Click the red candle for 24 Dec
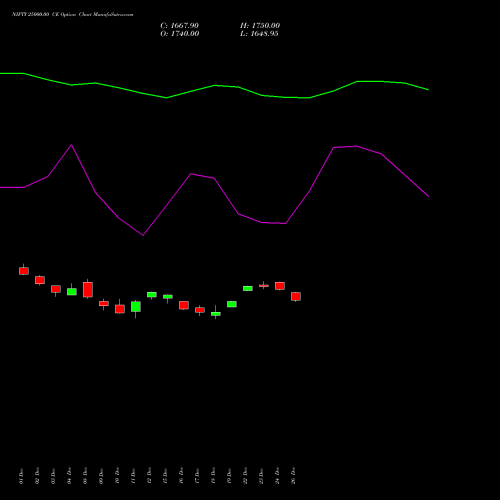The height and width of the screenshot is (500, 500). coord(280,286)
